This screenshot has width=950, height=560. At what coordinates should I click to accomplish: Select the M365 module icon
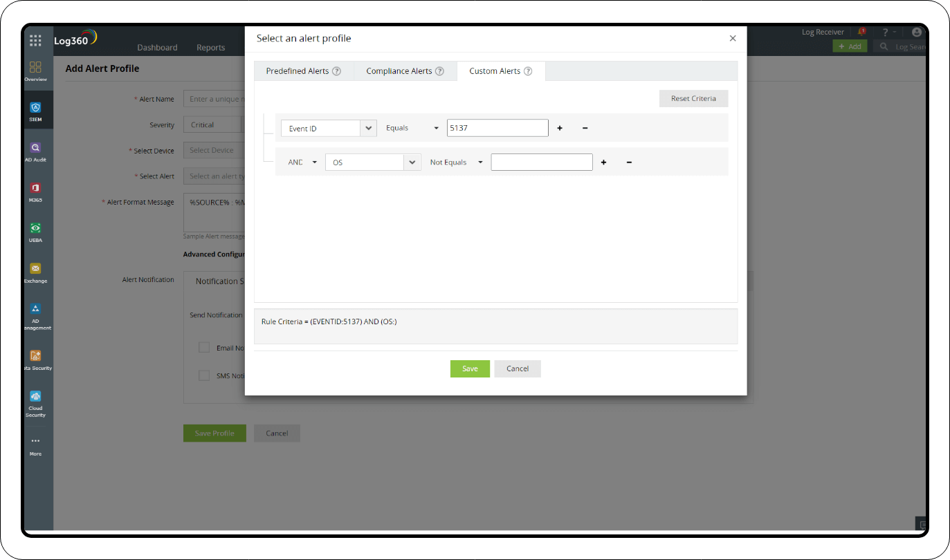[x=35, y=188]
